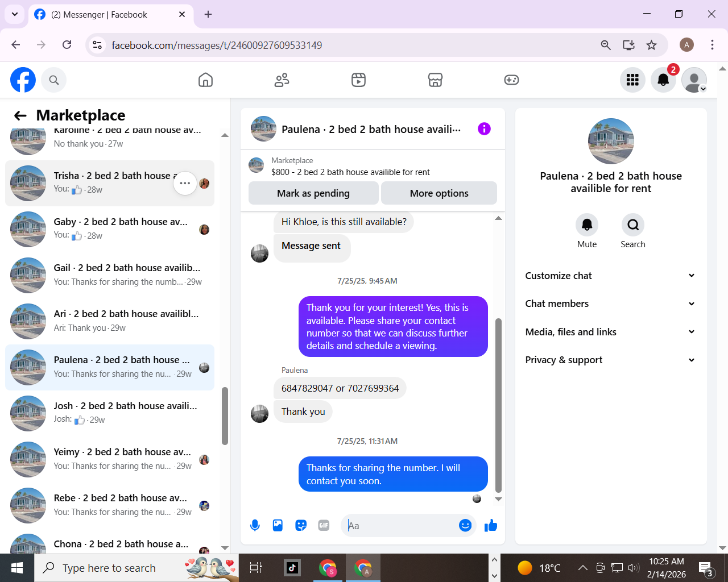Open the Friends icon in top navigation
728x582 pixels.
282,80
